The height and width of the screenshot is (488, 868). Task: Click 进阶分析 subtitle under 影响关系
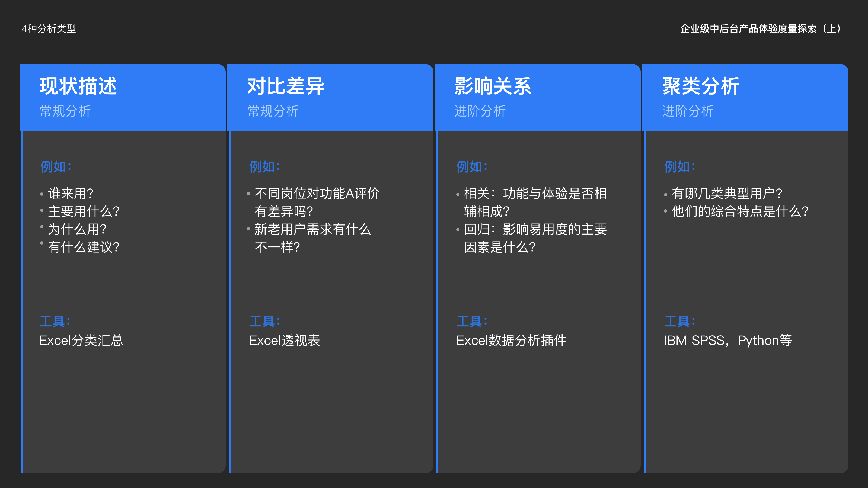[x=480, y=111]
